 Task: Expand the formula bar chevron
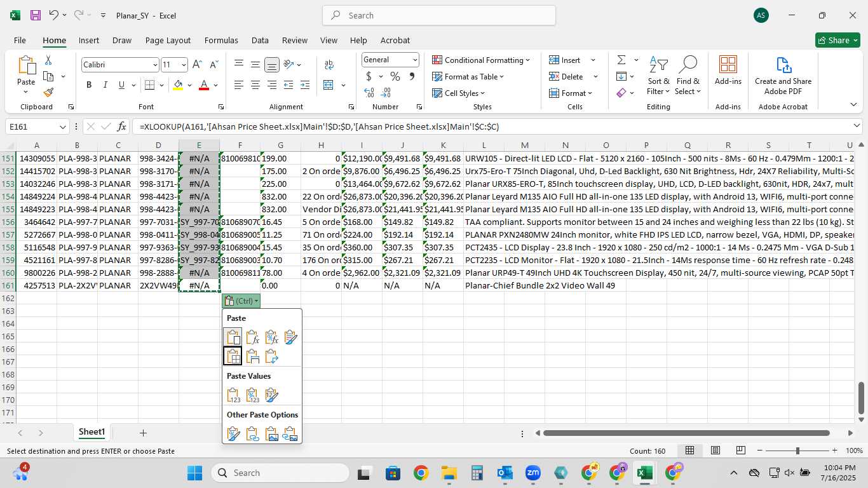pos(857,126)
